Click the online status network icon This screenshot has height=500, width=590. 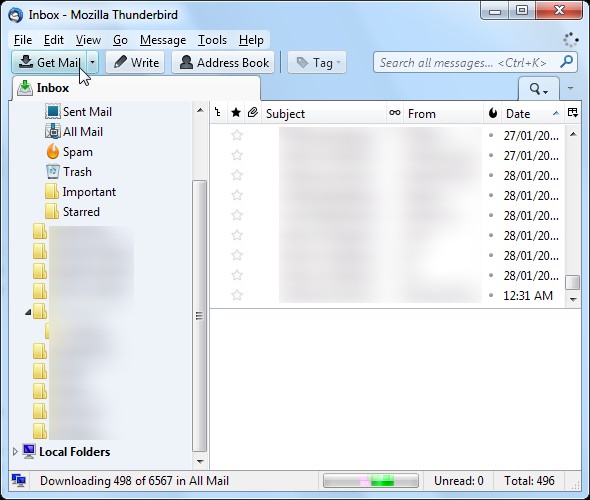[18, 481]
